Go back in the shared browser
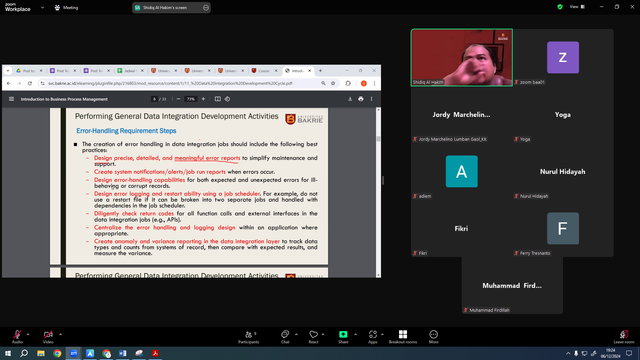 (x=9, y=83)
